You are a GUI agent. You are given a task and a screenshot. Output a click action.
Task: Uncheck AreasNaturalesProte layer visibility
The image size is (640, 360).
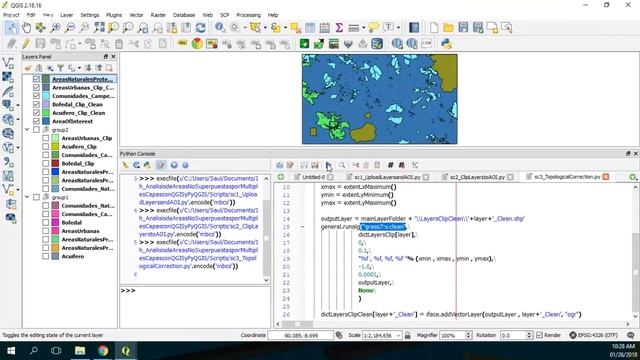coord(36,79)
